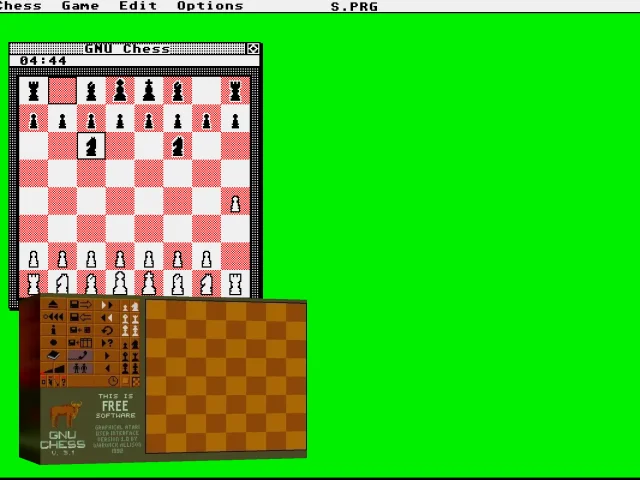Image resolution: width=640 pixels, height=480 pixels.
Task: Pick the white king in piece palette
Action: tap(135, 331)
